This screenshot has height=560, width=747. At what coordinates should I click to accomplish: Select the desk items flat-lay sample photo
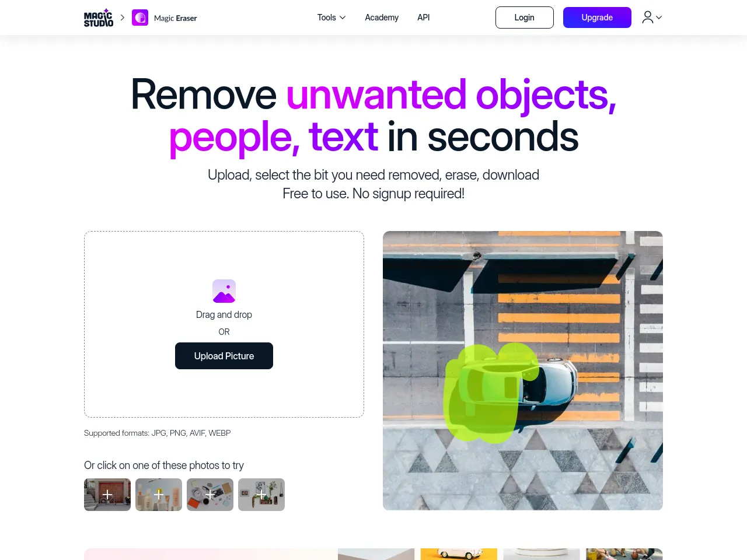(210, 495)
